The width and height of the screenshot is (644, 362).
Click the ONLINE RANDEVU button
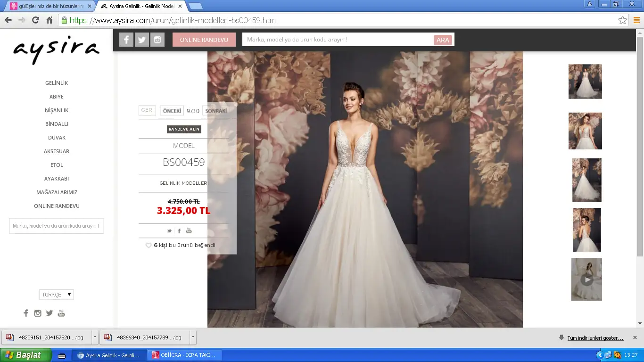(204, 40)
